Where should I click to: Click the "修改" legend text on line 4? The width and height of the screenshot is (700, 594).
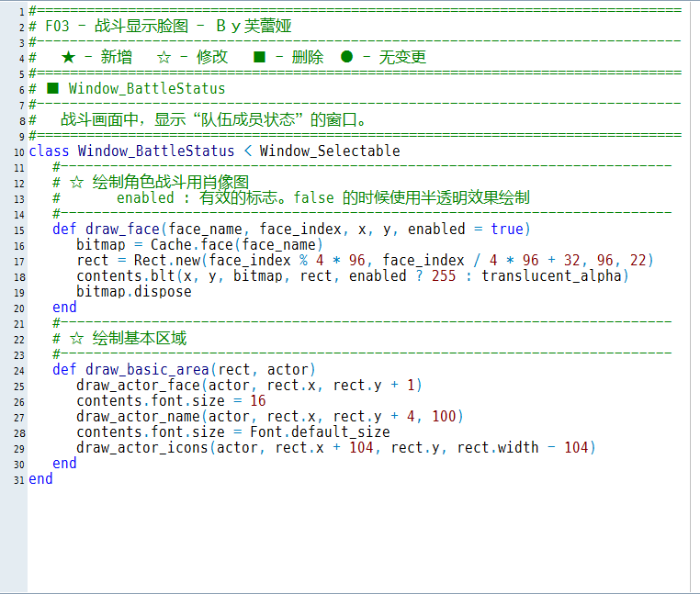click(212, 57)
